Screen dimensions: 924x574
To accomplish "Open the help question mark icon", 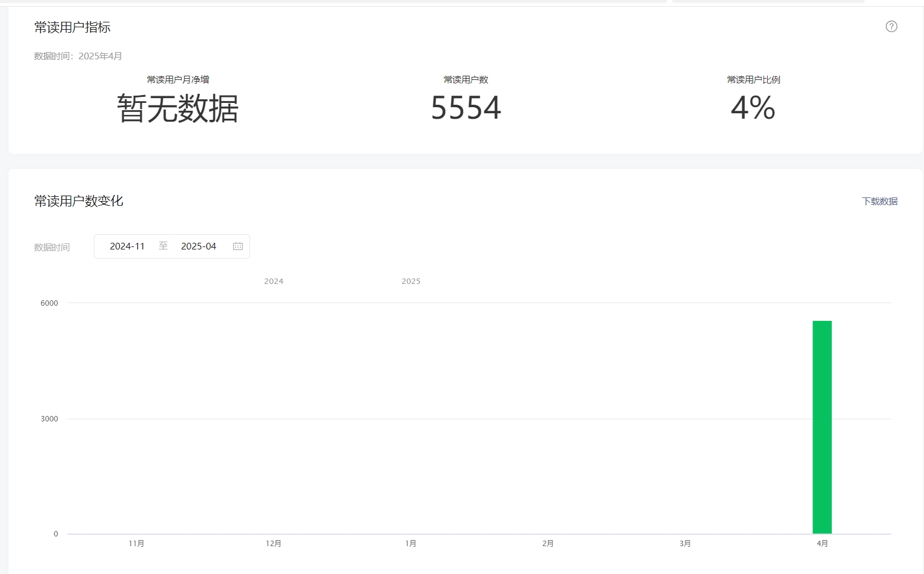I will tap(891, 26).
